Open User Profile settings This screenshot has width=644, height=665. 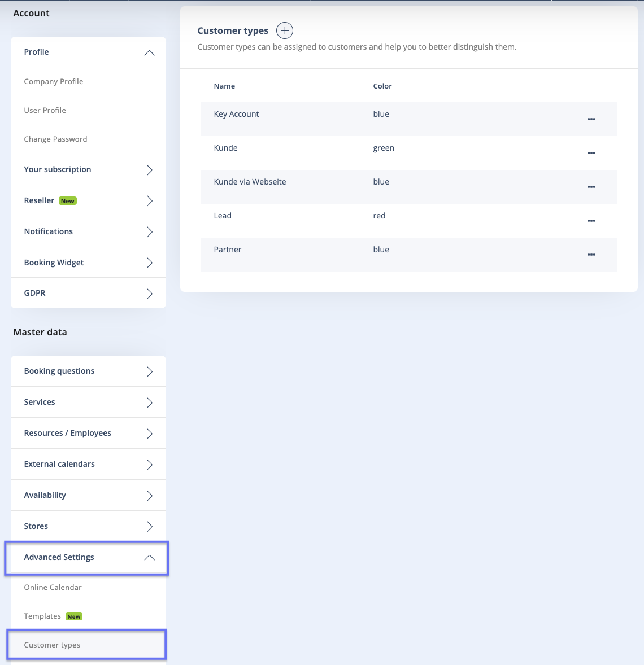[45, 110]
